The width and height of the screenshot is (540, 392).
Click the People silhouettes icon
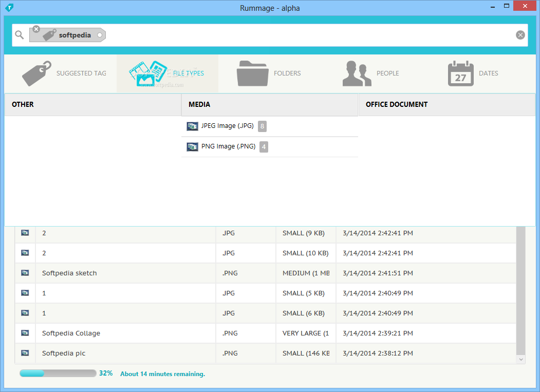357,73
